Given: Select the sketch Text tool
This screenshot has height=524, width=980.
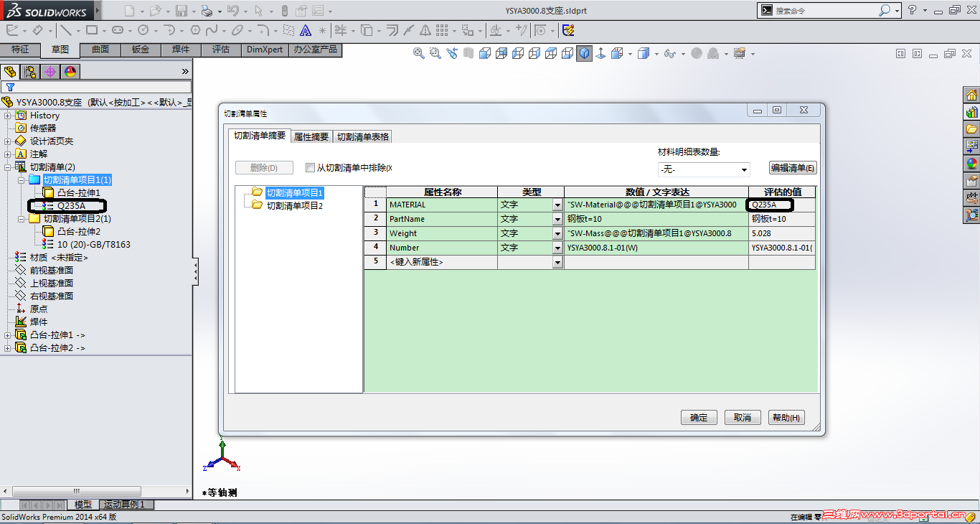Looking at the screenshot, I should point(306,30).
